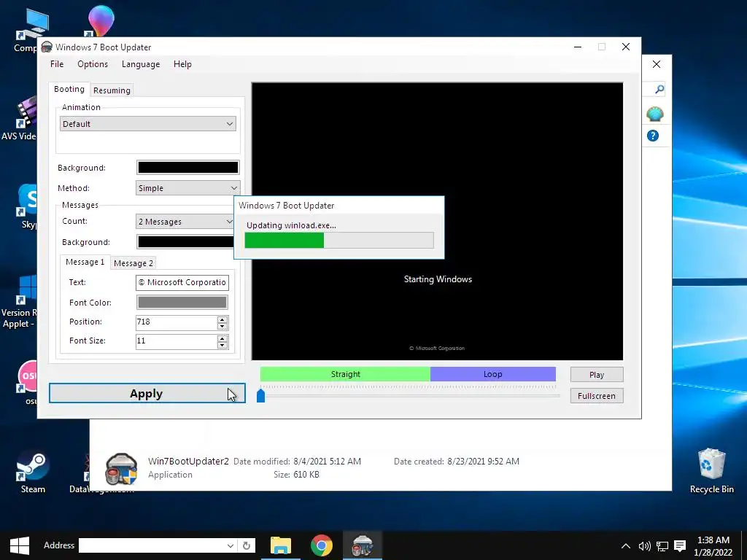
Task: Open File Explorer from the taskbar
Action: tap(281, 545)
